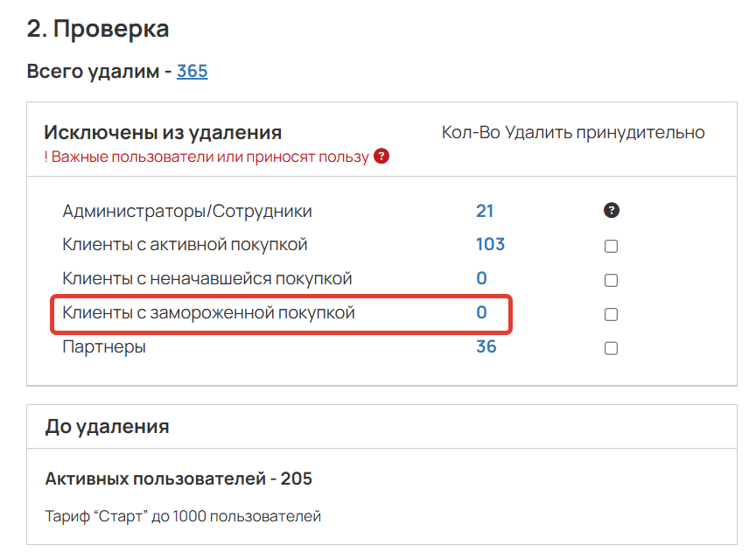Image resolution: width=756 pixels, height=559 pixels.
Task: Enable forced deletion for Клиенты с активной покупкой
Action: tap(610, 245)
